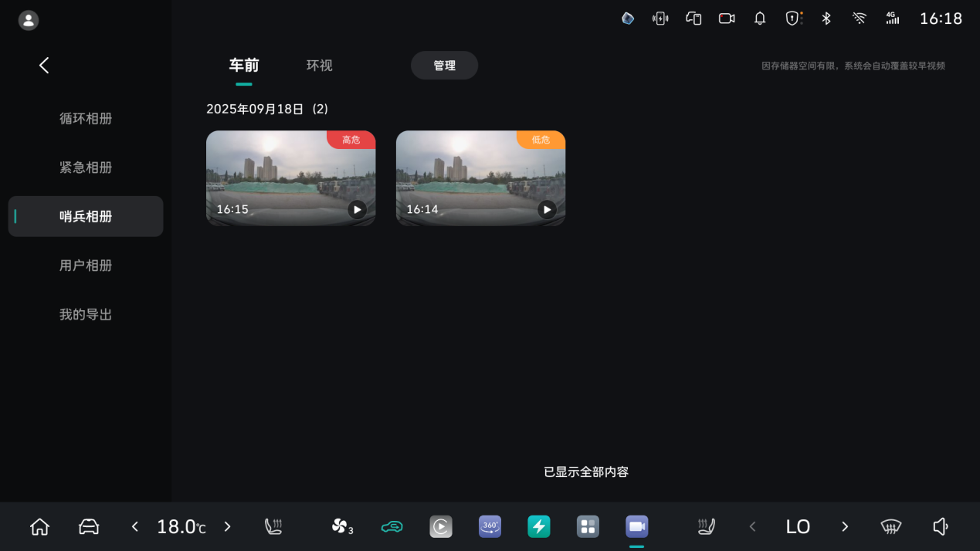Switch to the 环视 tab
Image resolution: width=980 pixels, height=551 pixels.
[x=319, y=66]
